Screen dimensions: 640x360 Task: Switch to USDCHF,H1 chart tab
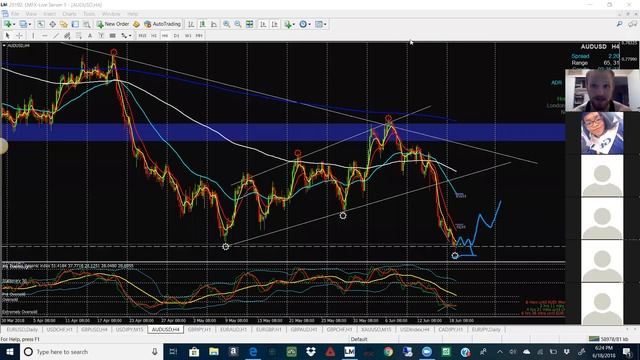tap(59, 329)
